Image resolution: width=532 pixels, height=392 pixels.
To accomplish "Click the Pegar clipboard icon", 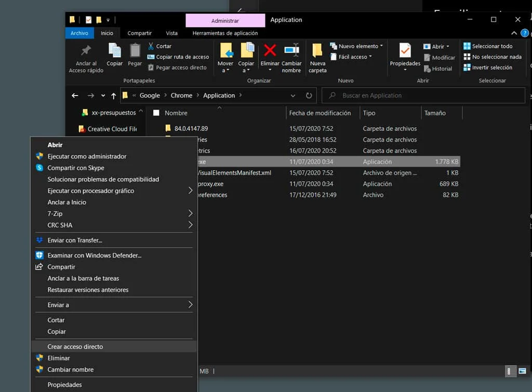I will click(x=135, y=51).
